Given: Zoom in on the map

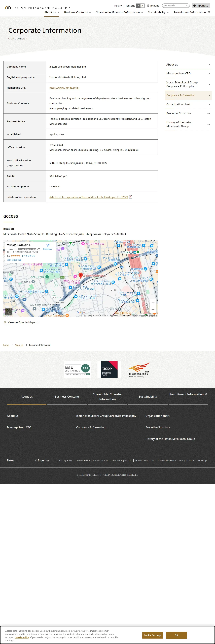Looking at the screenshot, I should 153,303.
